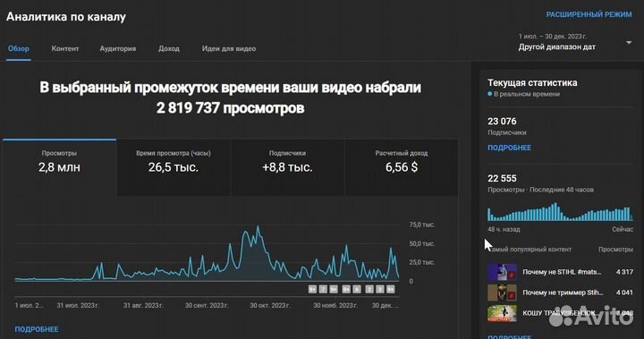Click the 30 нояб. 2023 г. axis label
Image resolution: width=644 pixels, height=339 pixels.
(x=335, y=305)
